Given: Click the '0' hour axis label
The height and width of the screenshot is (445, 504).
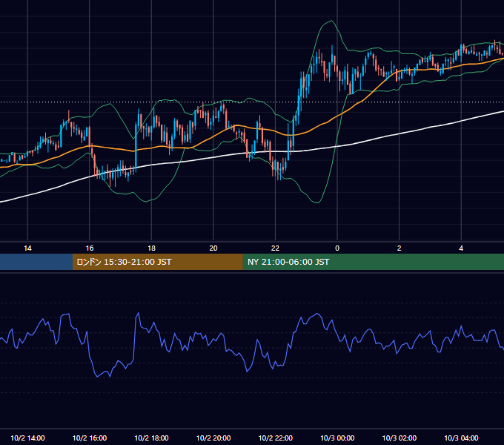Looking at the screenshot, I should pyautogui.click(x=337, y=248).
